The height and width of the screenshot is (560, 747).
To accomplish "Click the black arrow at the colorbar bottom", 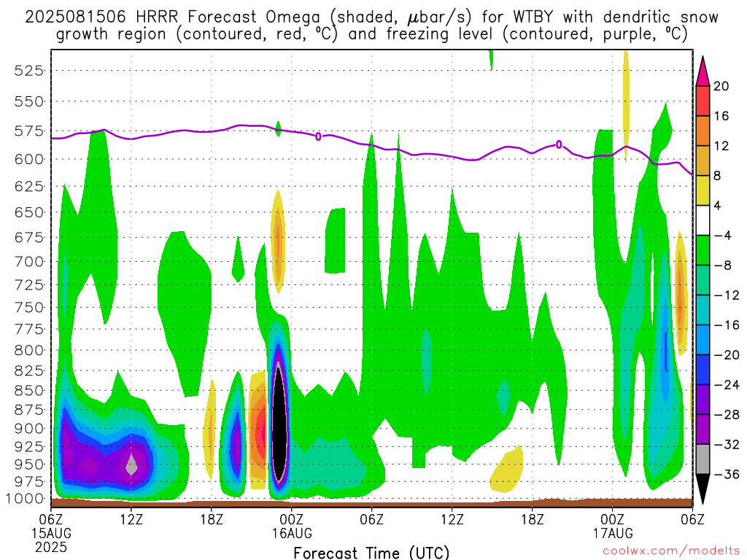I will (703, 489).
